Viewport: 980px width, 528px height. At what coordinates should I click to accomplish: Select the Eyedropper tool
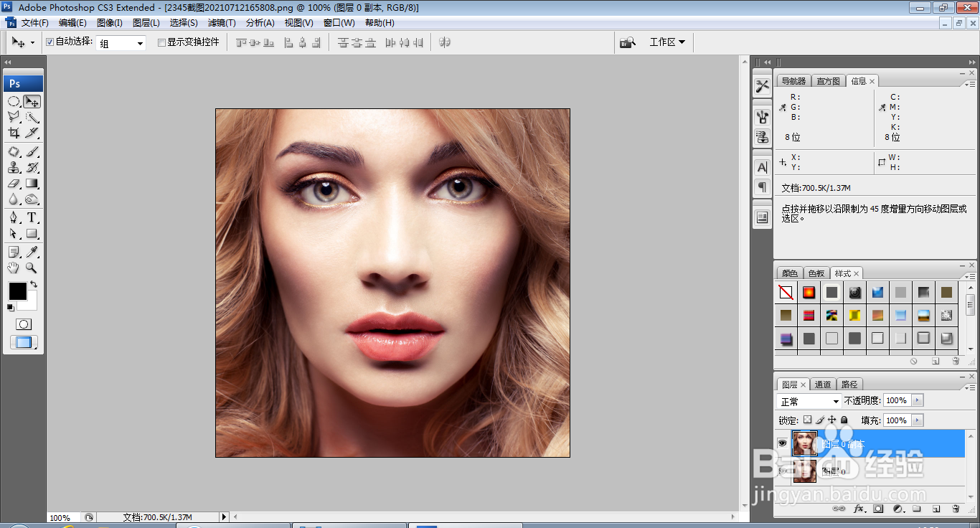[x=32, y=252]
